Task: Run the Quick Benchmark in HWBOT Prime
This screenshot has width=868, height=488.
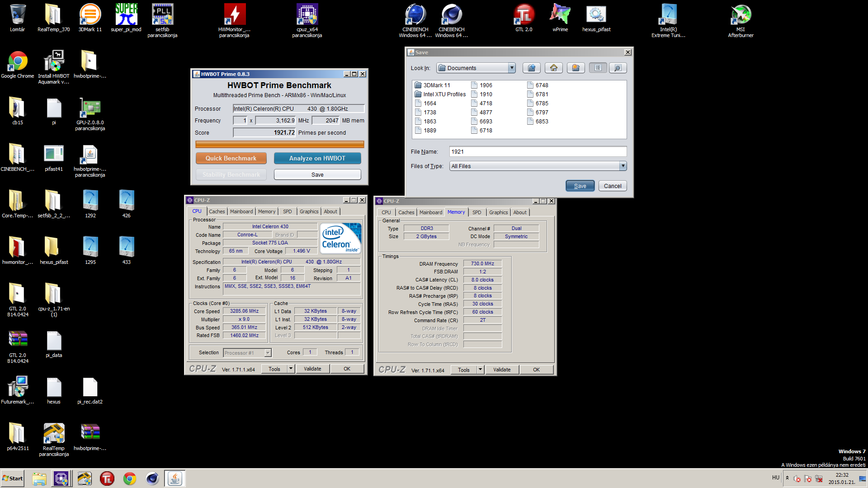Action: [x=231, y=158]
